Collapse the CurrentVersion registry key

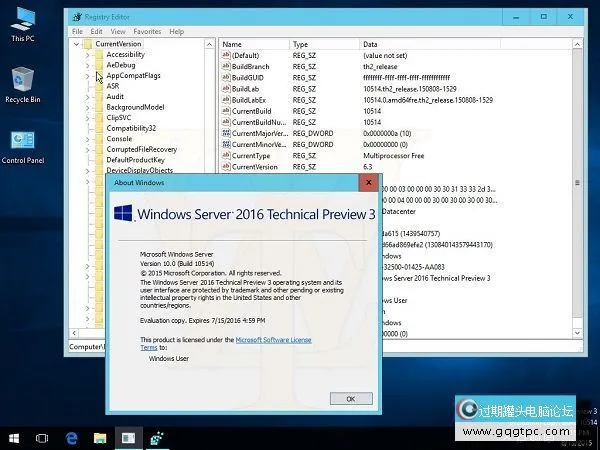coord(78,44)
